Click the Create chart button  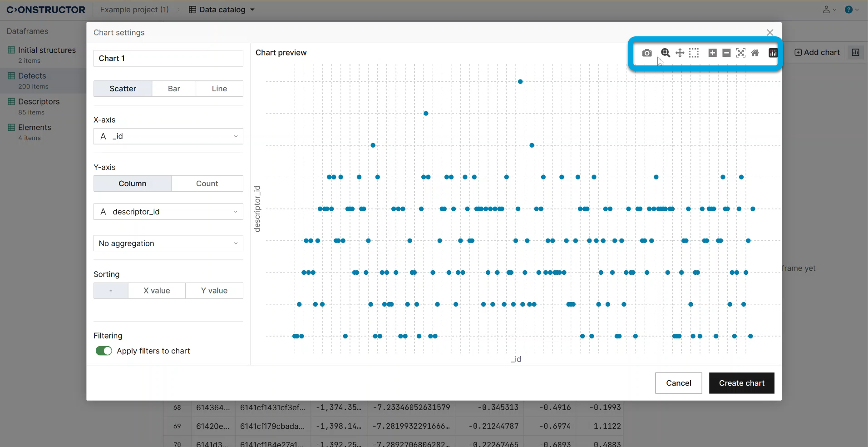point(741,383)
